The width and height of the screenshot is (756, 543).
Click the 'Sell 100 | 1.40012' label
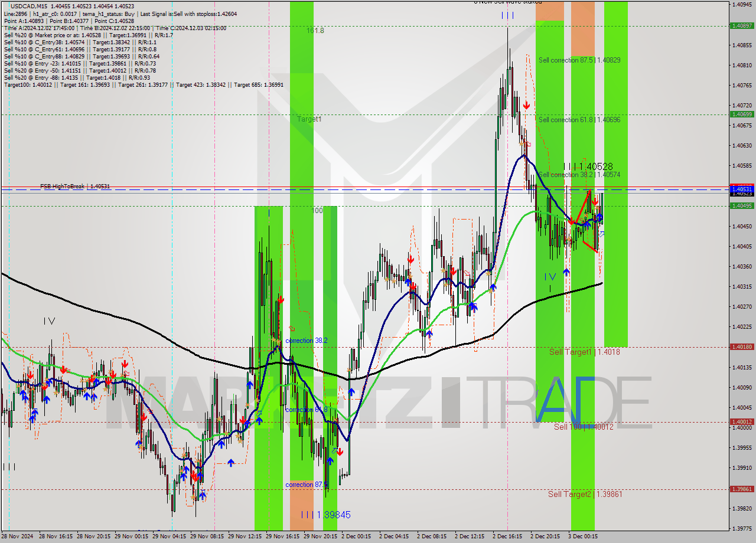click(584, 426)
